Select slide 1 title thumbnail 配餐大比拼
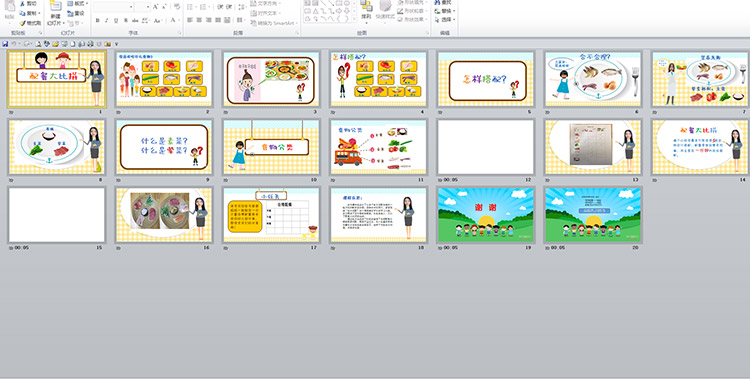Image resolution: width=750 pixels, height=379 pixels. (x=56, y=79)
